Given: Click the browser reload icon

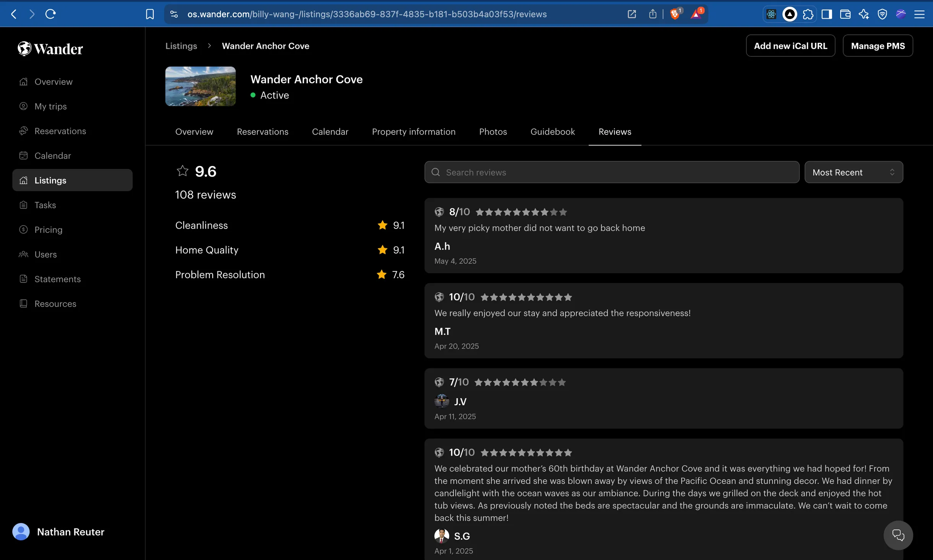Looking at the screenshot, I should pos(50,14).
